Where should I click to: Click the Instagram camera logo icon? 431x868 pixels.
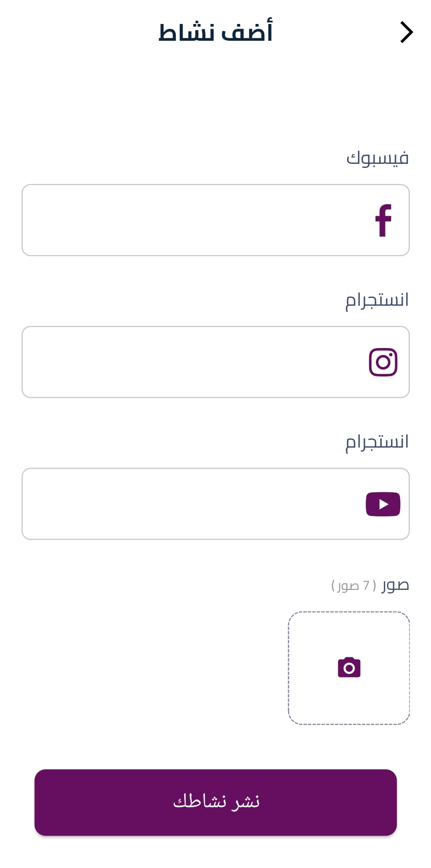[383, 362]
